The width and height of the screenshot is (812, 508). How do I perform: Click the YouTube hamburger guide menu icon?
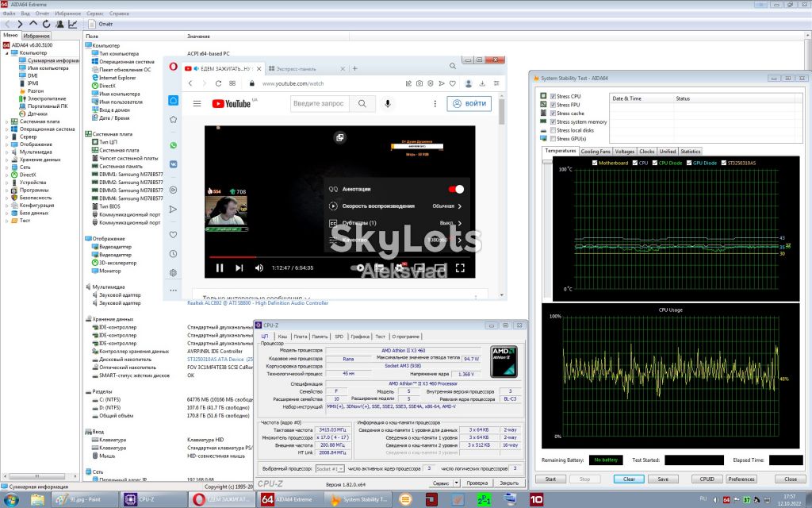197,104
